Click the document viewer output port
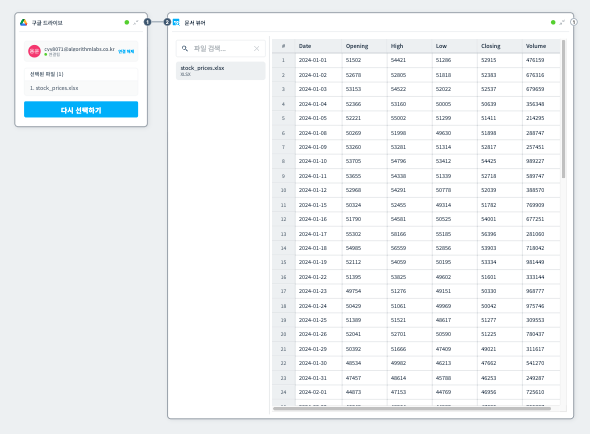Viewport: 590px width, 434px height. [x=573, y=22]
